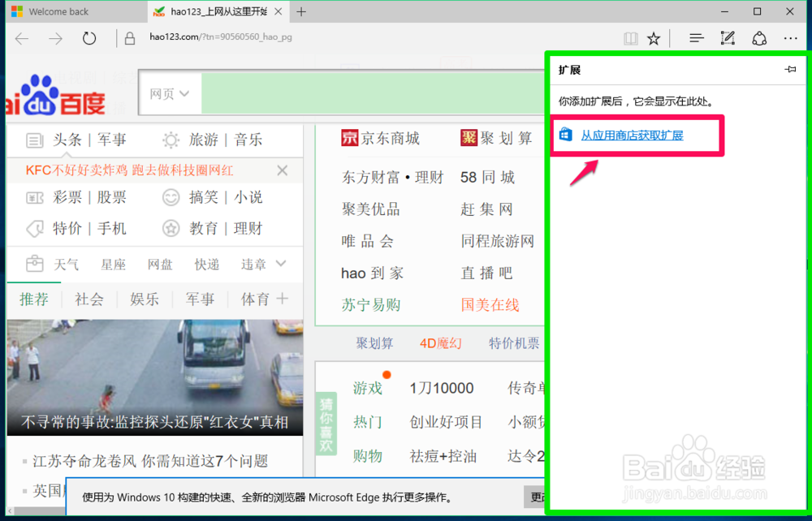Open the bus accident news thumbnail
This screenshot has height=521, width=812.
(x=155, y=377)
